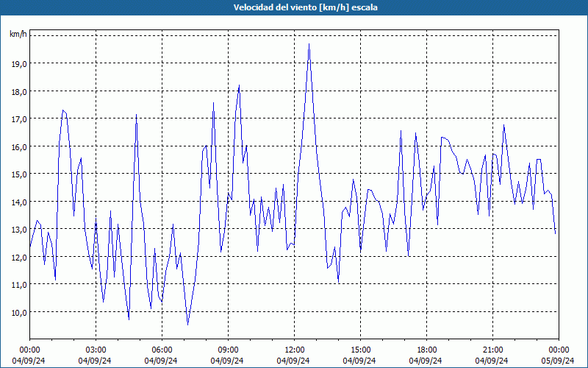Click the 17,0 y-axis label
Image resolution: width=588 pixels, height=368 pixels.
(19, 119)
